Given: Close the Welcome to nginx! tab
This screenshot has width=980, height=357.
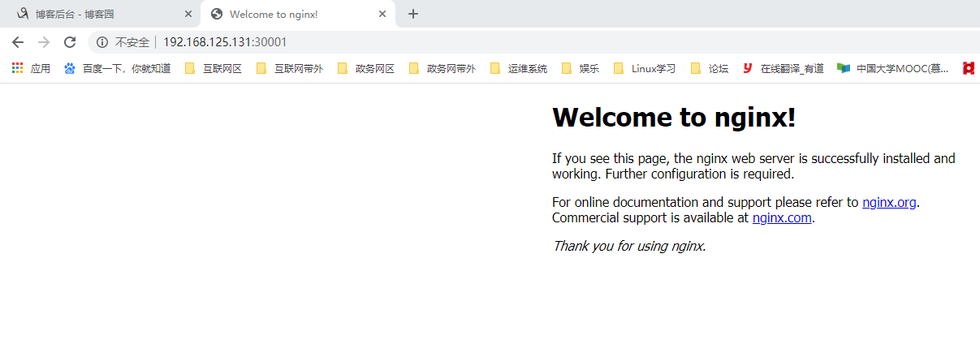Looking at the screenshot, I should [x=382, y=14].
